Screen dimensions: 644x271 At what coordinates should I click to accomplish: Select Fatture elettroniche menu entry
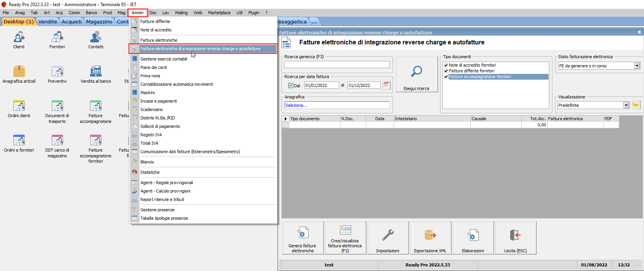203,40
